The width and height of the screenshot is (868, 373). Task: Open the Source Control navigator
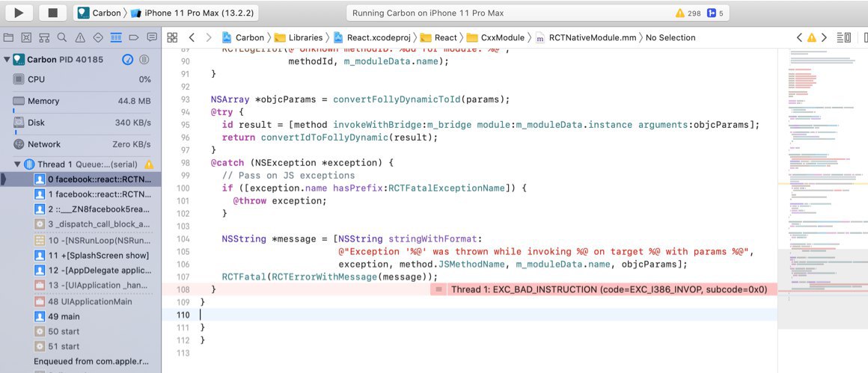(26, 37)
